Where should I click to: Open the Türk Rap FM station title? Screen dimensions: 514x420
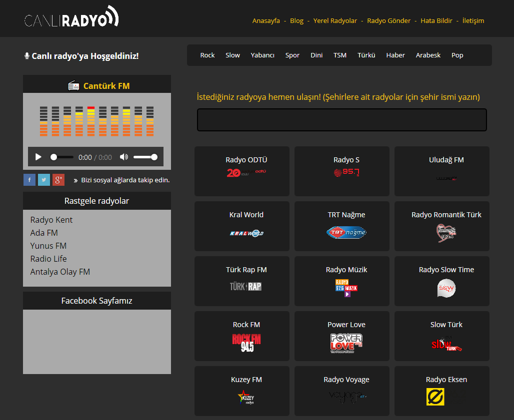[x=246, y=270]
